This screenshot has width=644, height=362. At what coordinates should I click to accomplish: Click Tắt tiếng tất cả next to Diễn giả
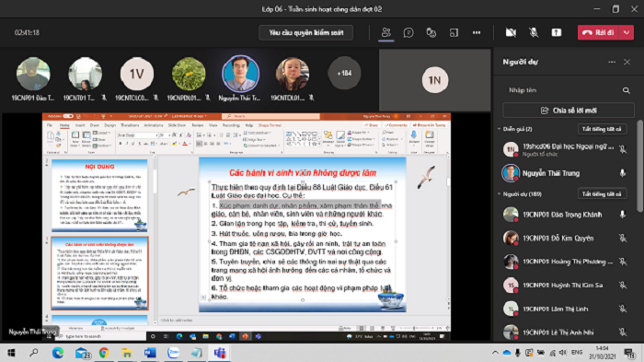pos(602,129)
